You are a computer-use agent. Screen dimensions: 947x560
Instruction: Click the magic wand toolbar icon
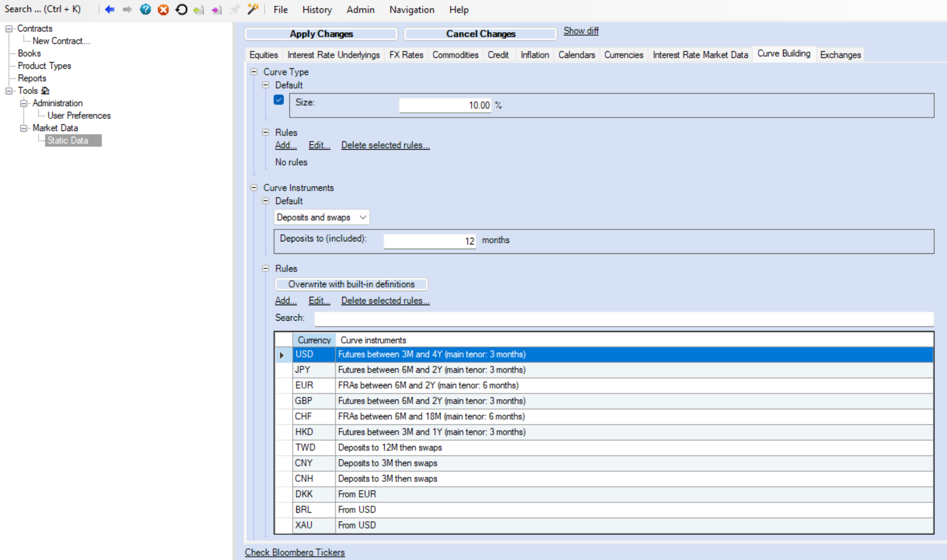[252, 9]
